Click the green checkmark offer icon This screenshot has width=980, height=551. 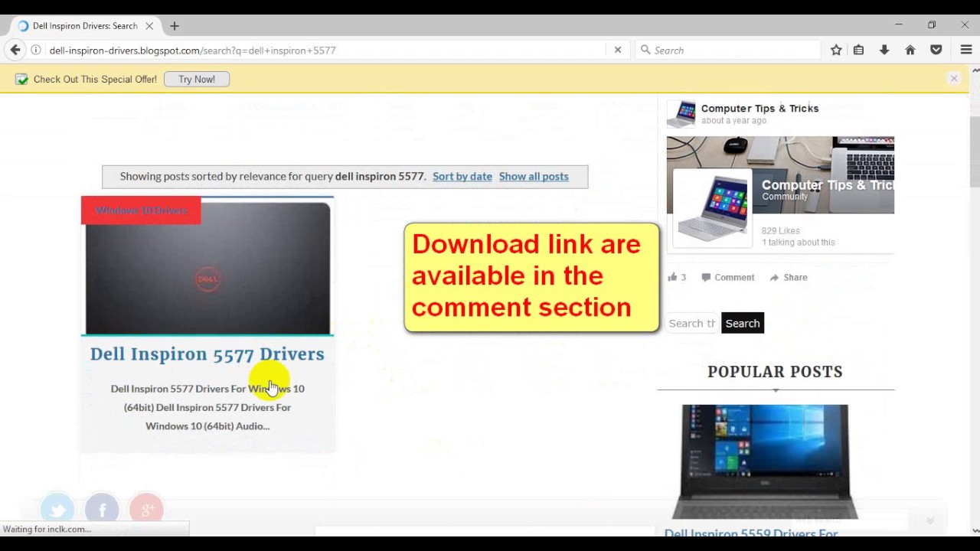tap(21, 79)
